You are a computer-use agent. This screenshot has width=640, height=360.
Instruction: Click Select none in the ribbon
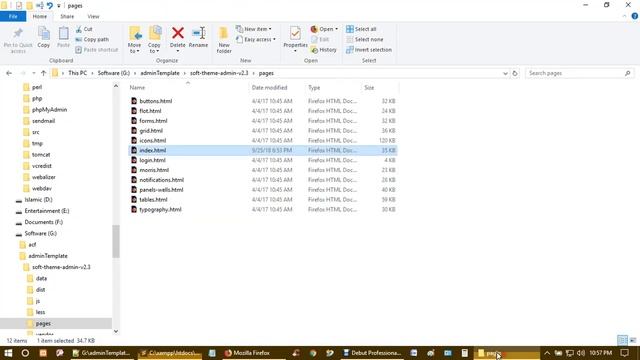pos(364,40)
